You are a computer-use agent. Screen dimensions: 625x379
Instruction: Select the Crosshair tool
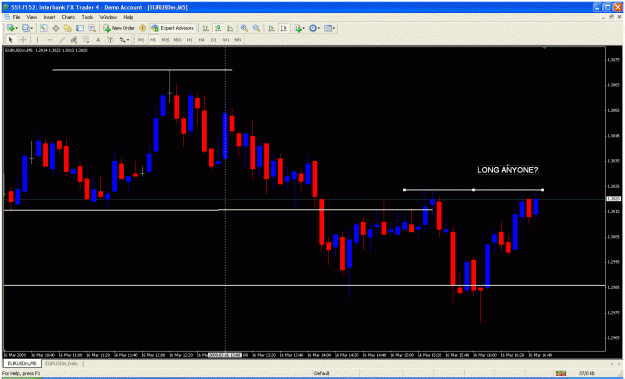tap(23, 40)
